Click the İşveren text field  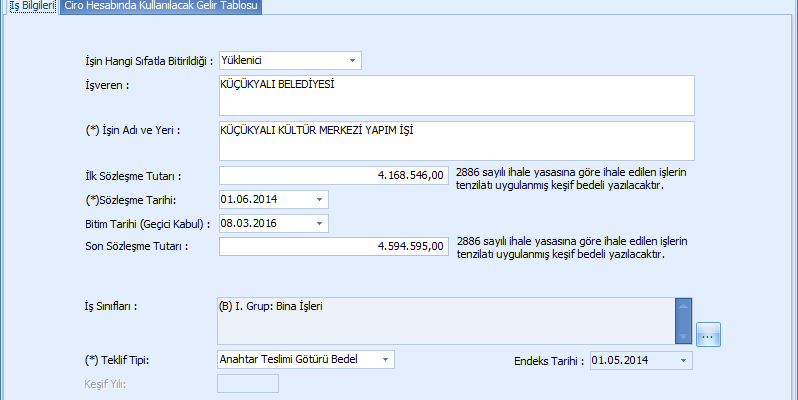click(x=455, y=97)
